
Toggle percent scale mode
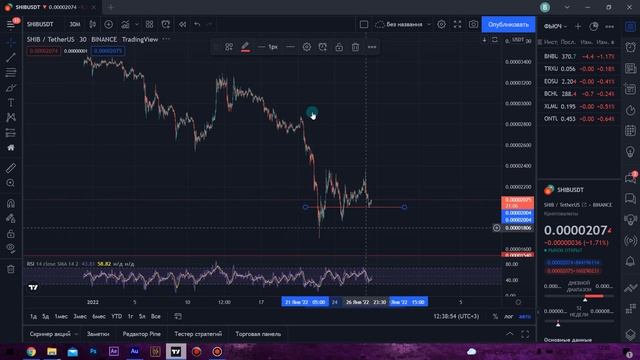pos(495,316)
